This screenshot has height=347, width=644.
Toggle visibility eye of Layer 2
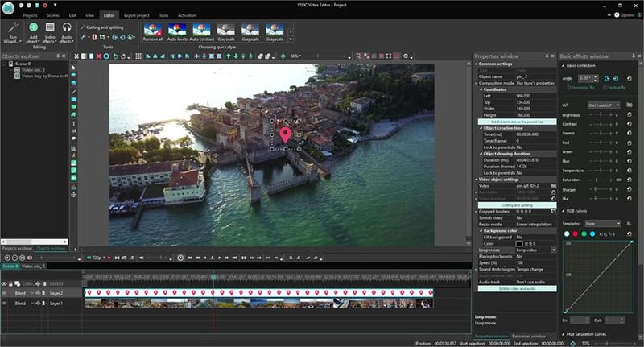[x=5, y=294]
